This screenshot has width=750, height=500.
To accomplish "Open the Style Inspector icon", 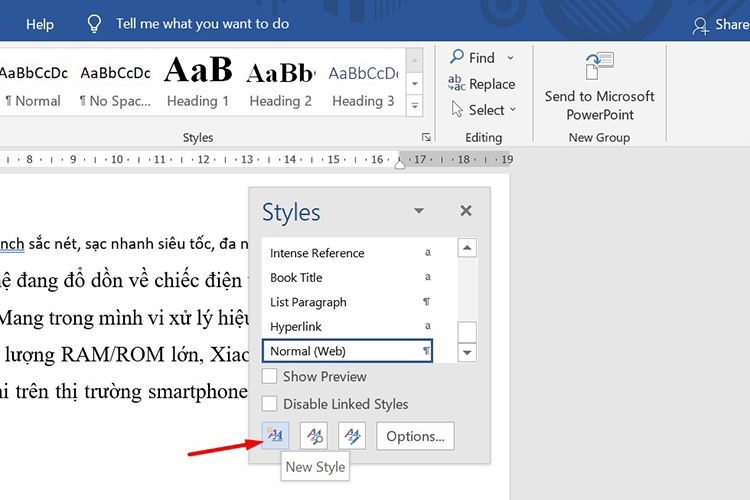I will tap(314, 435).
